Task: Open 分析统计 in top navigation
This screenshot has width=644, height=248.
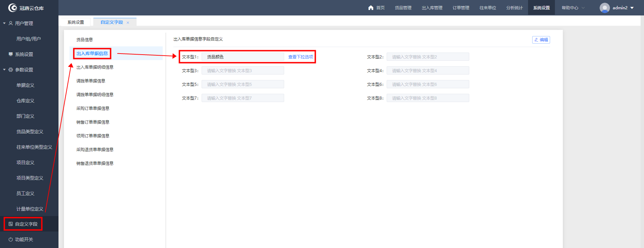Action: click(515, 8)
